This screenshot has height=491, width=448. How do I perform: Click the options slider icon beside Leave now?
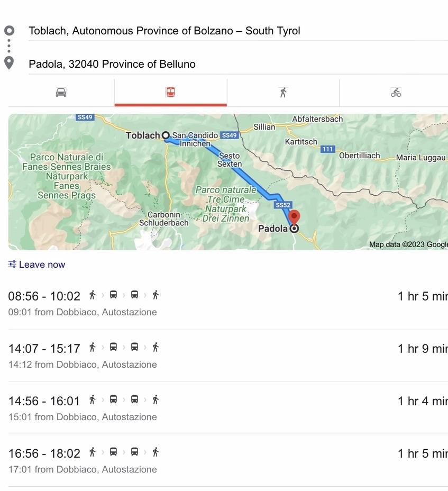(12, 264)
